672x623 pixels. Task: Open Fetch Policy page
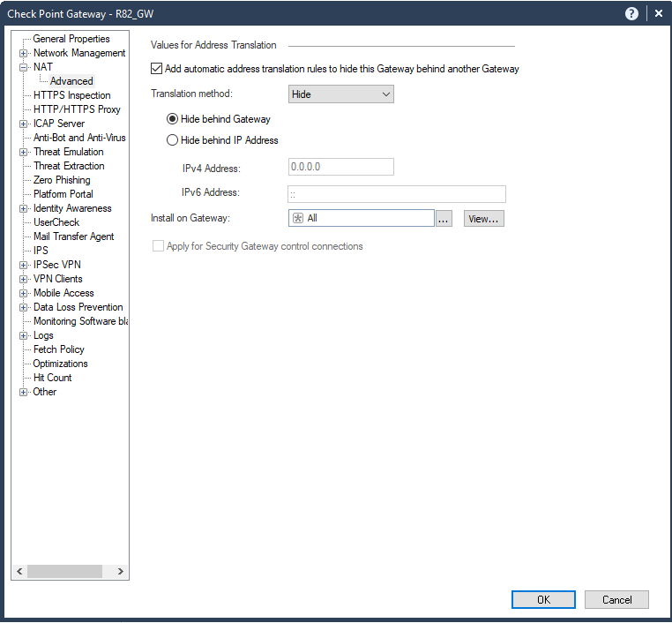pos(59,349)
